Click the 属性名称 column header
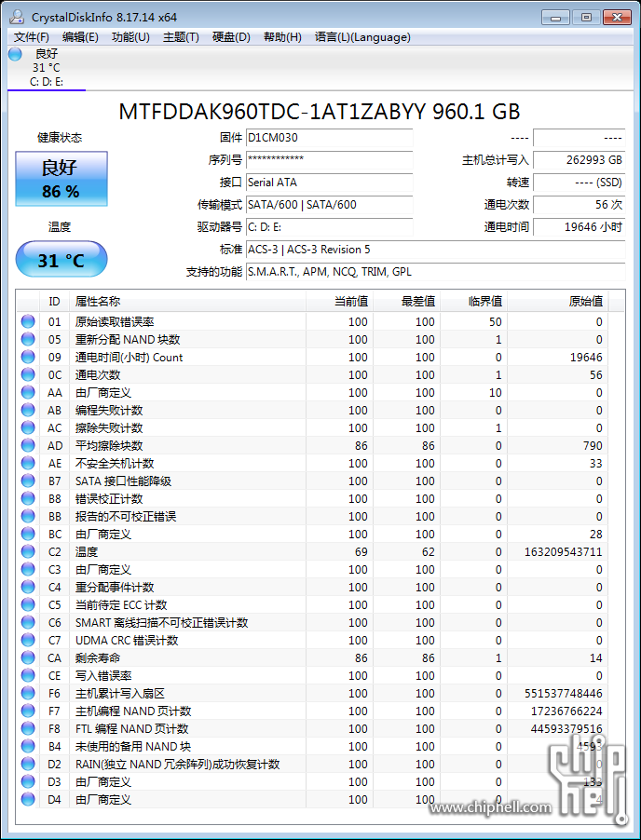 coord(187,302)
